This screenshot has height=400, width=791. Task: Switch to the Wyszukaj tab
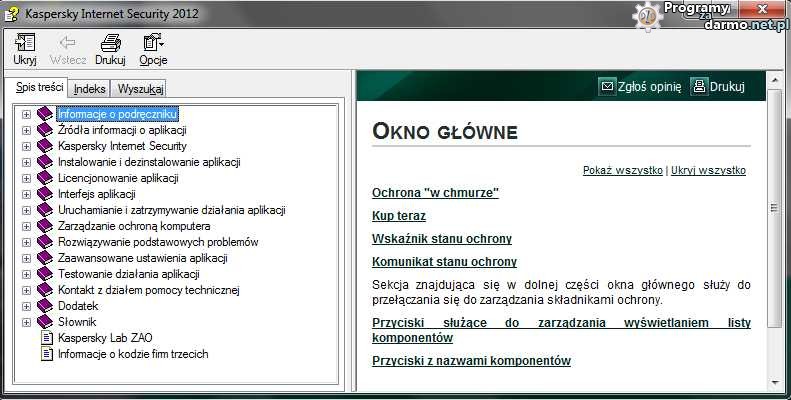pos(138,89)
